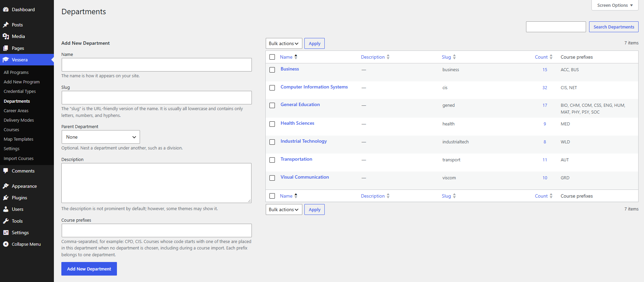Viewport: 644px width, 282px height.
Task: Focus the Course prefixes input field
Action: click(x=157, y=230)
